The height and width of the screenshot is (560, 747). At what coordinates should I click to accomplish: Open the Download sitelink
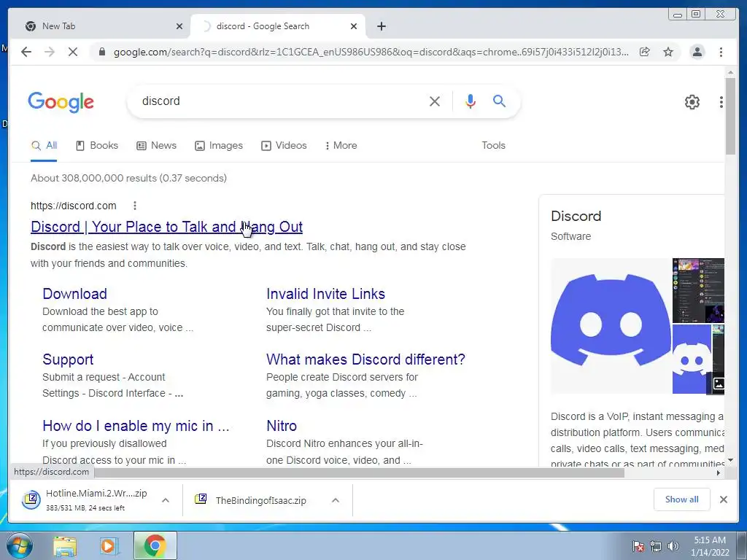[75, 294]
